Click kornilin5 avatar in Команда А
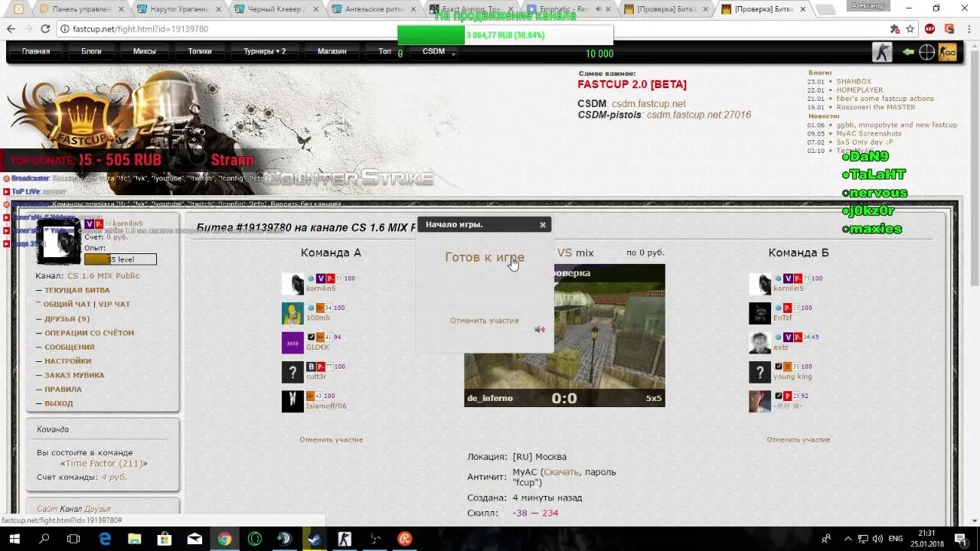Viewport: 980px width, 551px height. (292, 284)
